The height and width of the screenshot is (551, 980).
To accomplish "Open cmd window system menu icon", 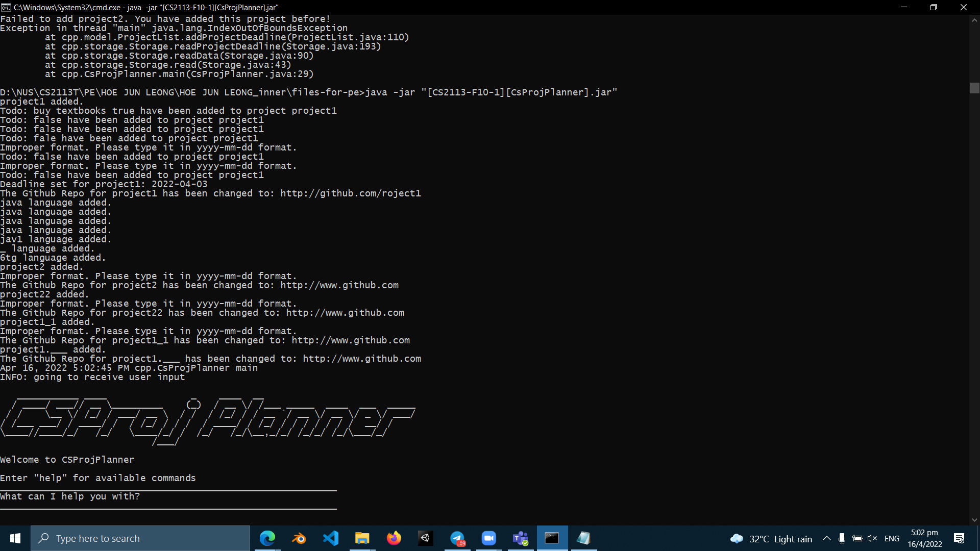I will [6, 7].
